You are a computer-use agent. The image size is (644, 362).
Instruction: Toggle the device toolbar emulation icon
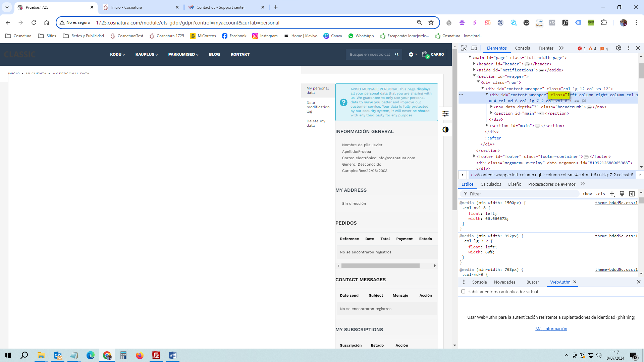click(x=474, y=48)
